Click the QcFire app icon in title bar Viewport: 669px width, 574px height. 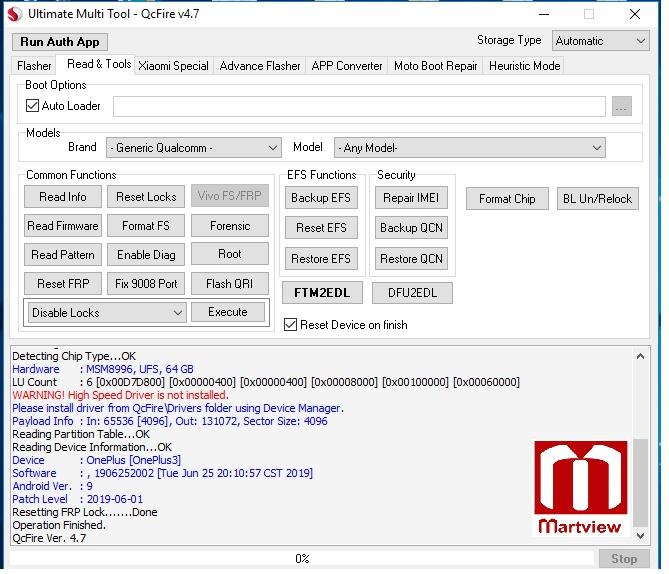(15, 14)
